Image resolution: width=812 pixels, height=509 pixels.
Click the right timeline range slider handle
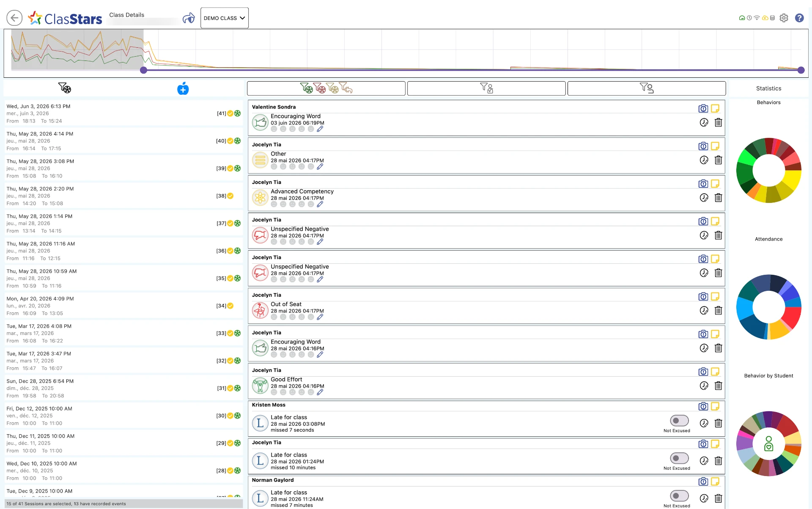click(801, 70)
